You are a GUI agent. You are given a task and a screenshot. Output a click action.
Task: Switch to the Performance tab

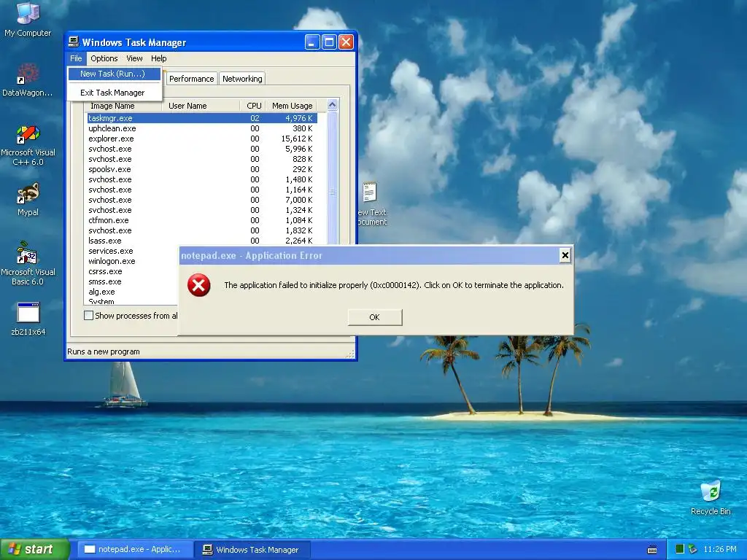[x=192, y=79]
